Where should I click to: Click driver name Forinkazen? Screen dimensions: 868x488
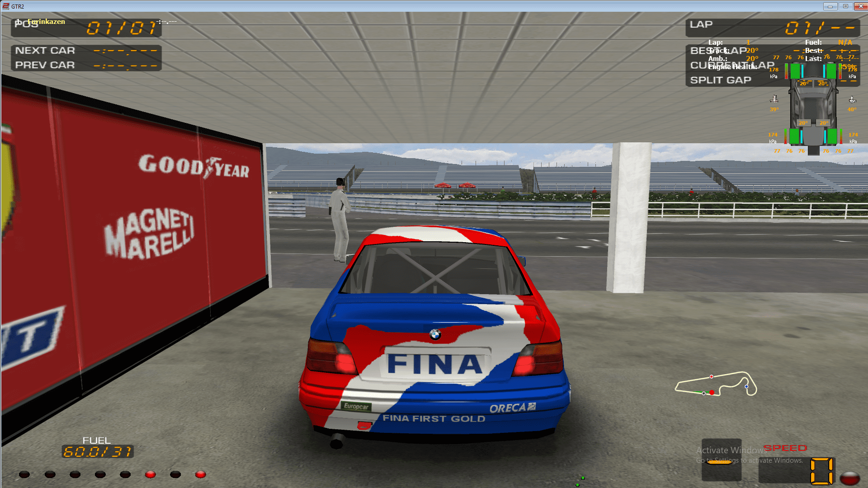pos(46,22)
